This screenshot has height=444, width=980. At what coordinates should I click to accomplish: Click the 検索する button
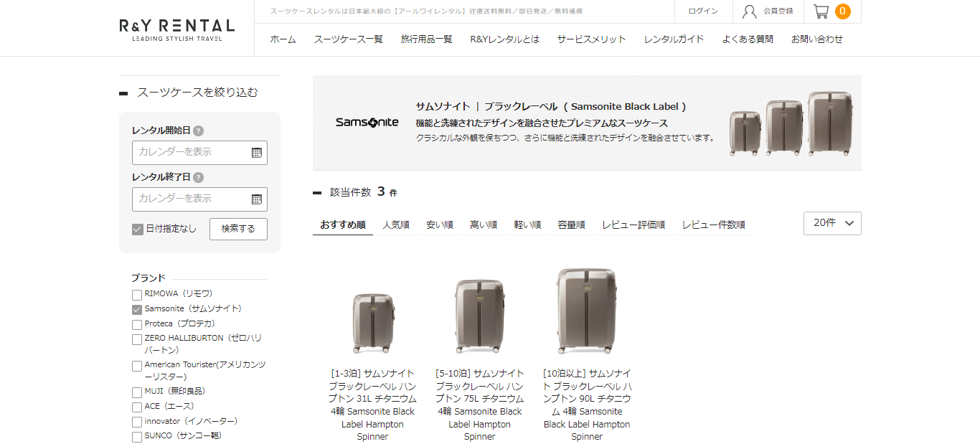coord(238,229)
